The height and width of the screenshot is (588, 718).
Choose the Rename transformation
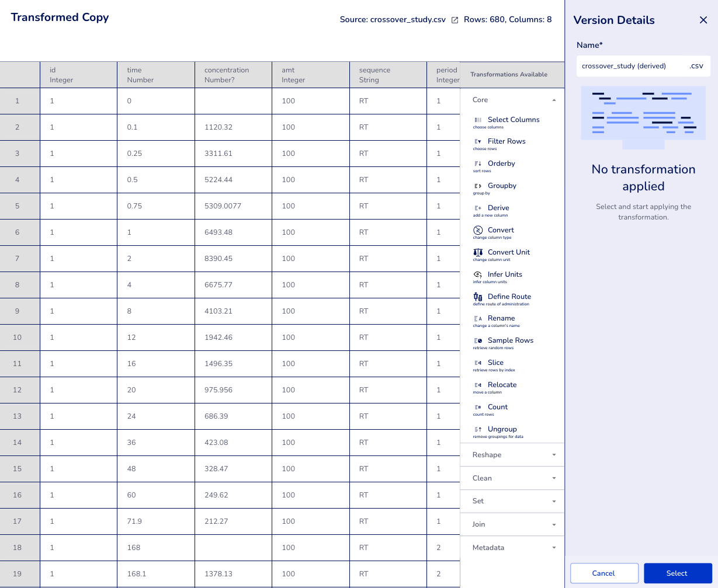point(501,318)
